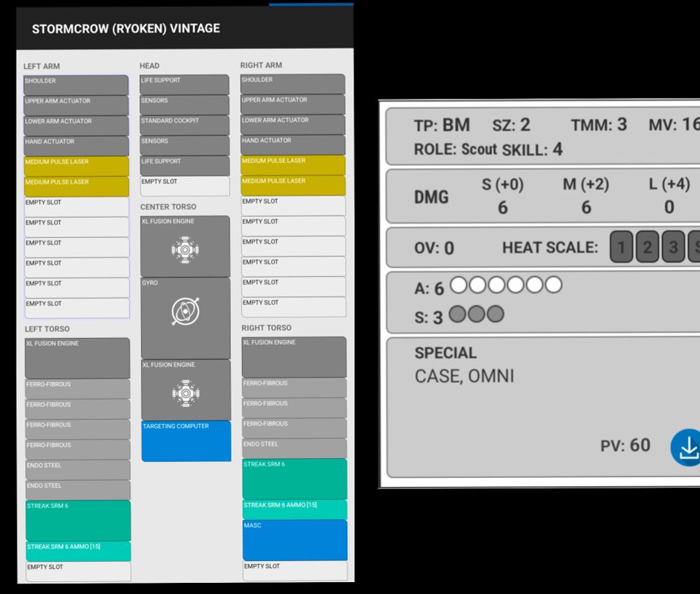Image resolution: width=700 pixels, height=594 pixels.
Task: Click the XL Fusion Engine slot in Right Torso
Action: pyautogui.click(x=294, y=357)
